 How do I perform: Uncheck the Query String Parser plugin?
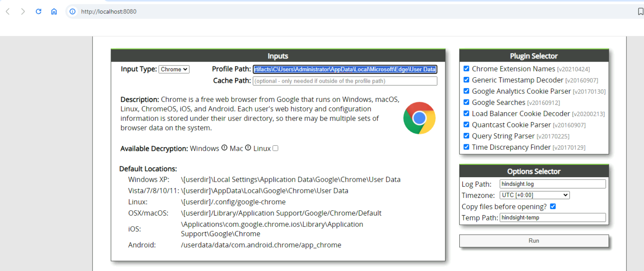(467, 136)
